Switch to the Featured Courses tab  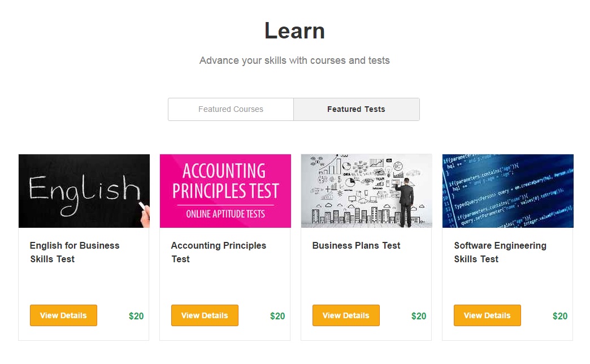pyautogui.click(x=230, y=109)
